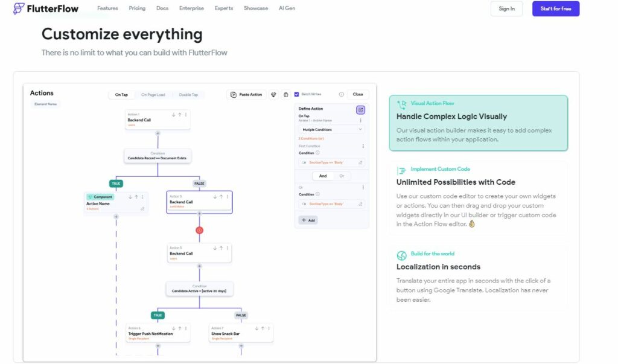Click plus button below Component Action Name card
Image resolution: width=618 pixels, height=364 pixels.
pyautogui.click(x=116, y=217)
